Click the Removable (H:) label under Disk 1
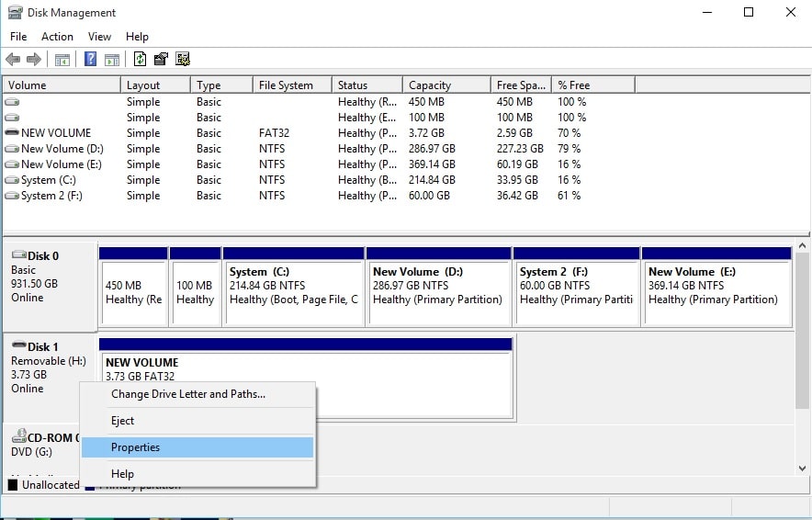This screenshot has width=812, height=520. pos(49,361)
